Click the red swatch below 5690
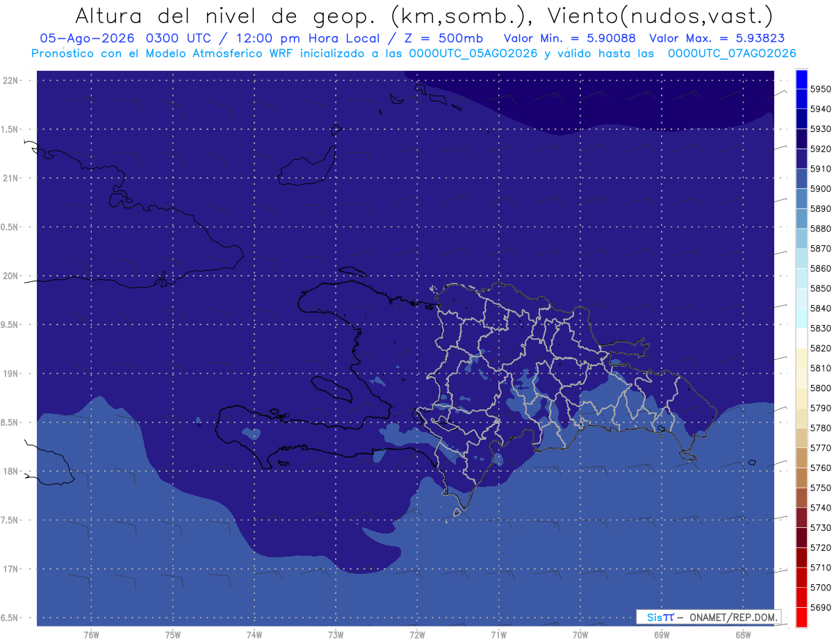834x644 pixels. [801, 617]
